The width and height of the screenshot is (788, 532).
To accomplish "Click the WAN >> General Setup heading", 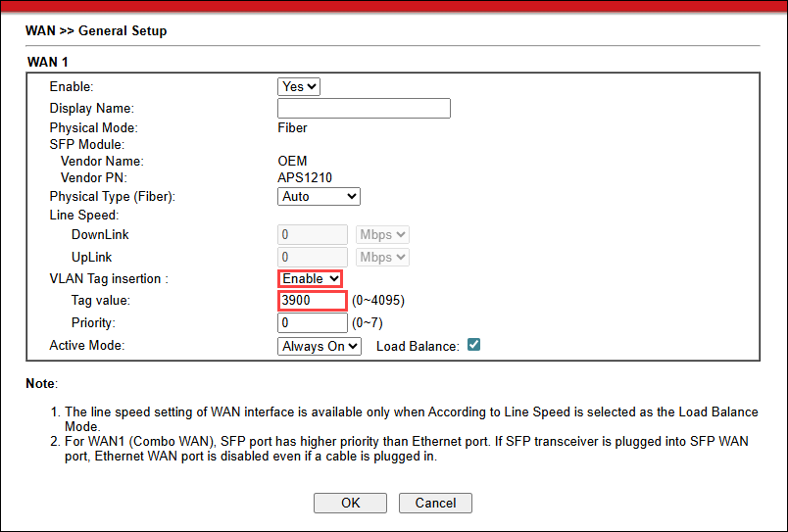I will [x=96, y=31].
